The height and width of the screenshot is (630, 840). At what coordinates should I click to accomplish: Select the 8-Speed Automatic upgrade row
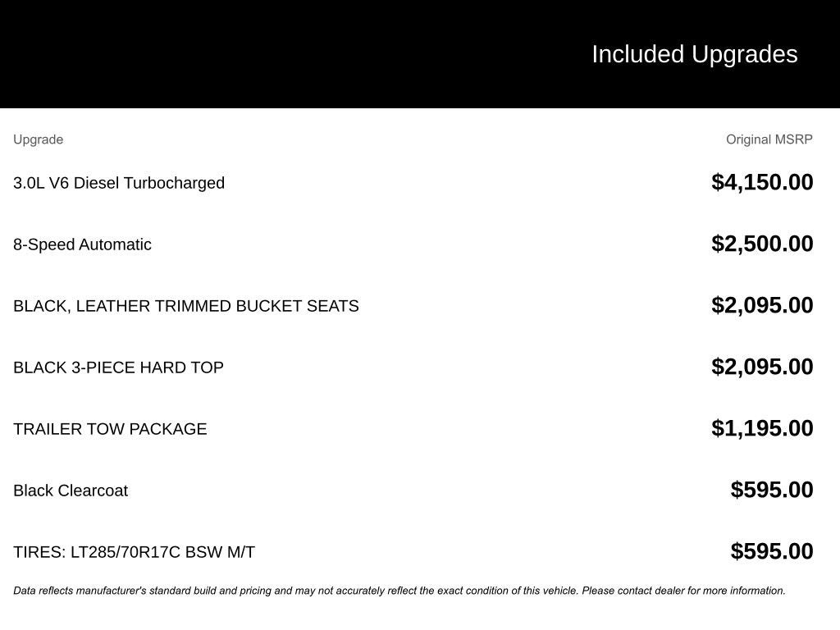pos(82,244)
